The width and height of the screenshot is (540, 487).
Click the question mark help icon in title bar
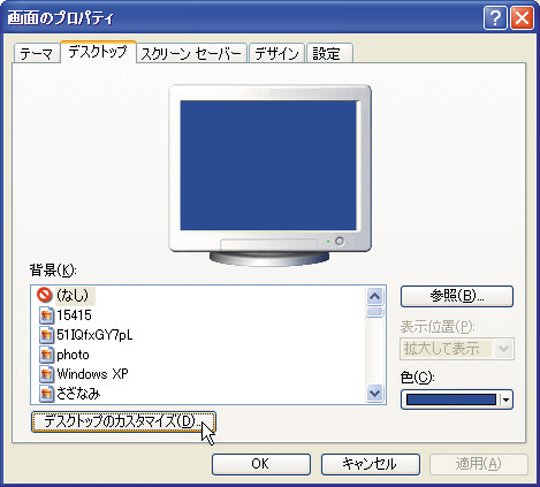495,18
